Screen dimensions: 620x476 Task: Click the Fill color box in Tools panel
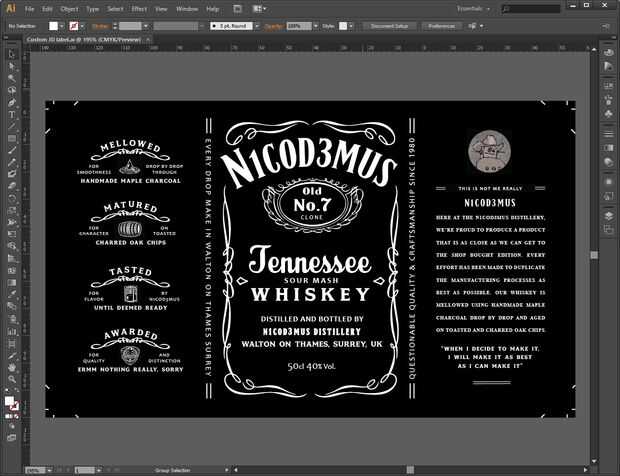(9, 402)
